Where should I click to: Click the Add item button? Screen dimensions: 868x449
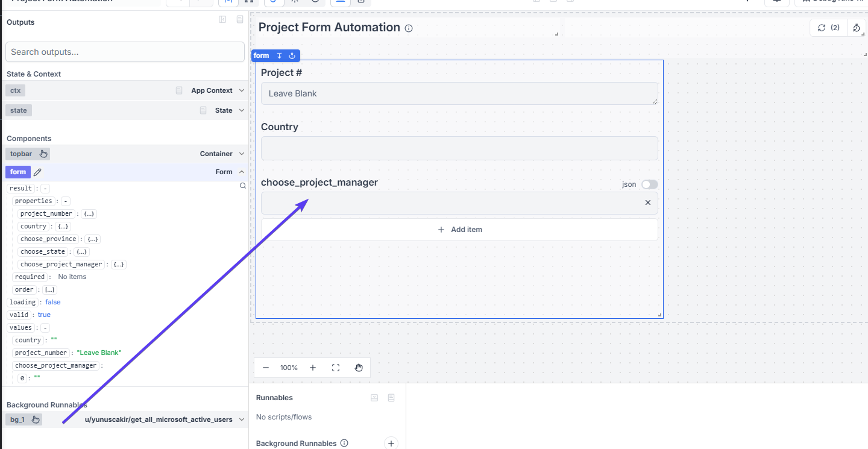point(459,230)
